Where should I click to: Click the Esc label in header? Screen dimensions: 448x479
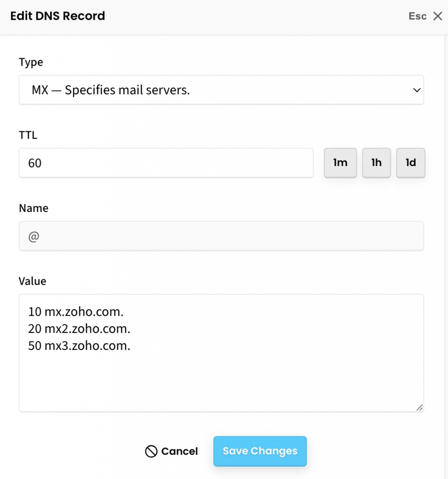tap(417, 16)
